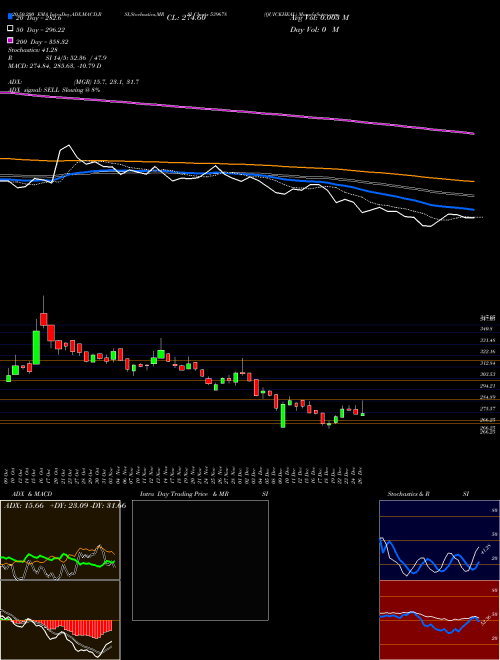The image size is (500, 660).
Task: Click the white price line peak in October
Action: coord(67,146)
